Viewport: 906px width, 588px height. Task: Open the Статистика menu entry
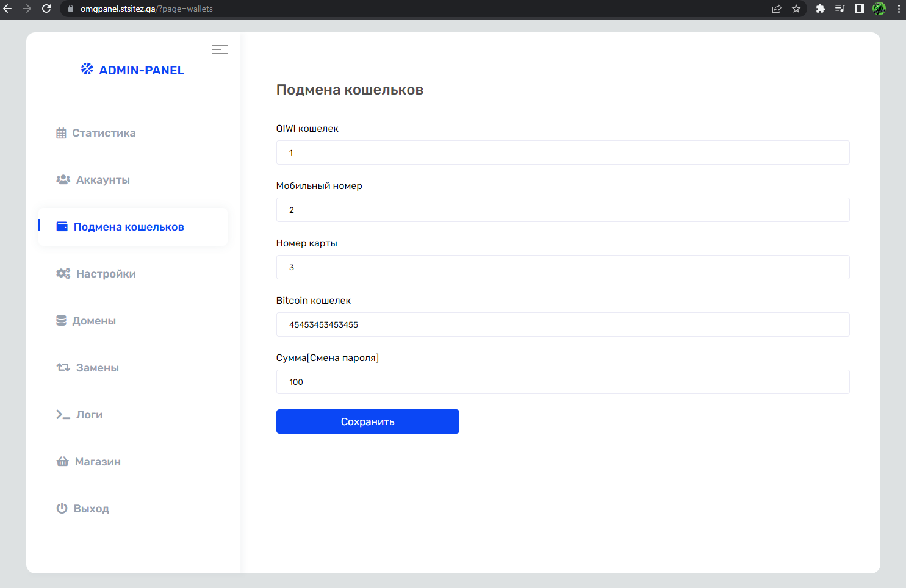coord(104,132)
